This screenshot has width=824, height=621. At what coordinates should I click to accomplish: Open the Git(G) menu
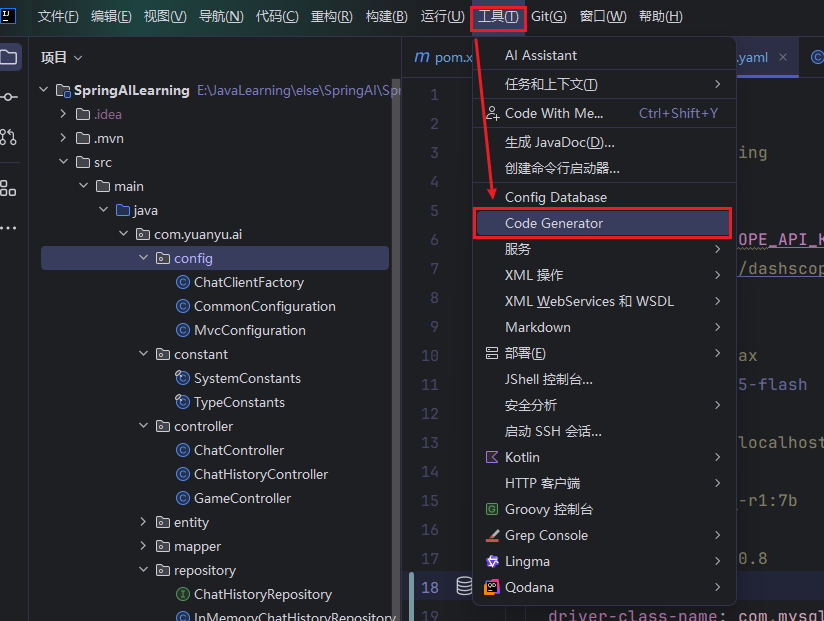pyautogui.click(x=548, y=16)
